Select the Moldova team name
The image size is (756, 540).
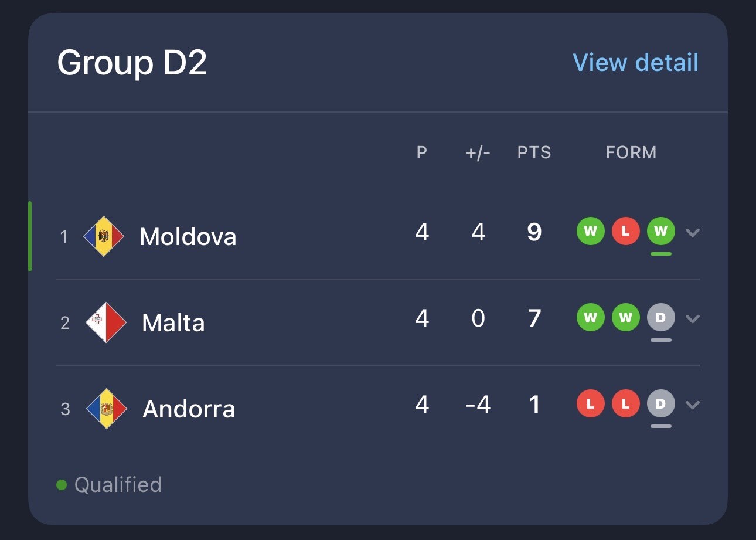188,237
